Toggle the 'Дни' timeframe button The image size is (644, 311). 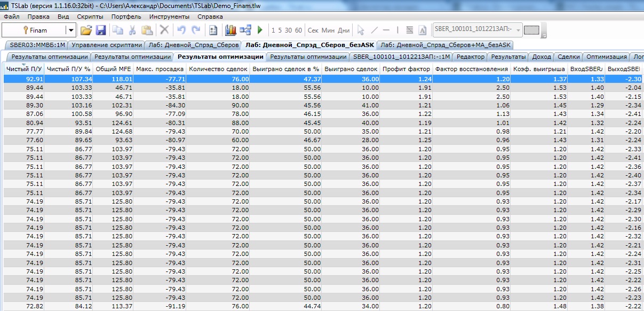tap(344, 30)
